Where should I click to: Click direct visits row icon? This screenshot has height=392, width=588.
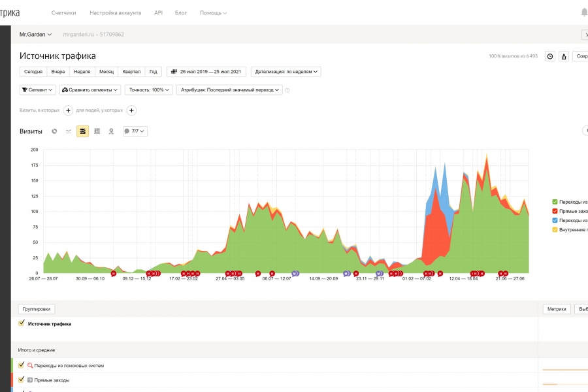click(x=30, y=380)
